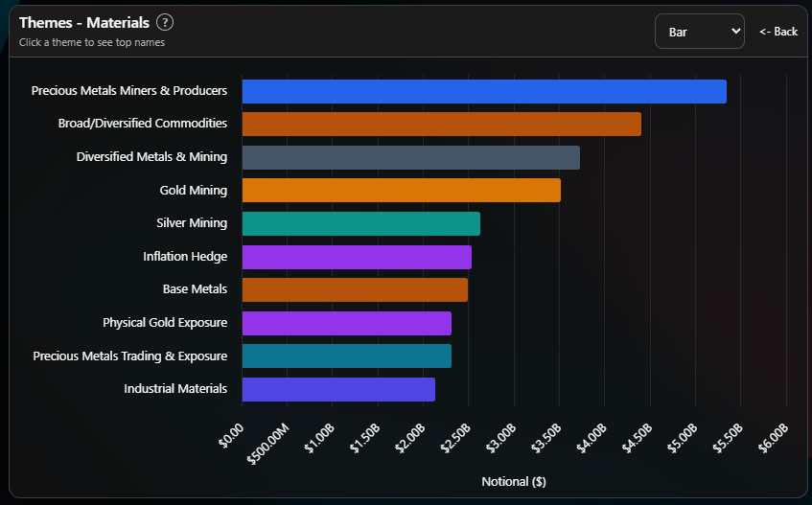Click the Industrial Materials bar
Viewport: 812px width, 505px height.
(338, 389)
